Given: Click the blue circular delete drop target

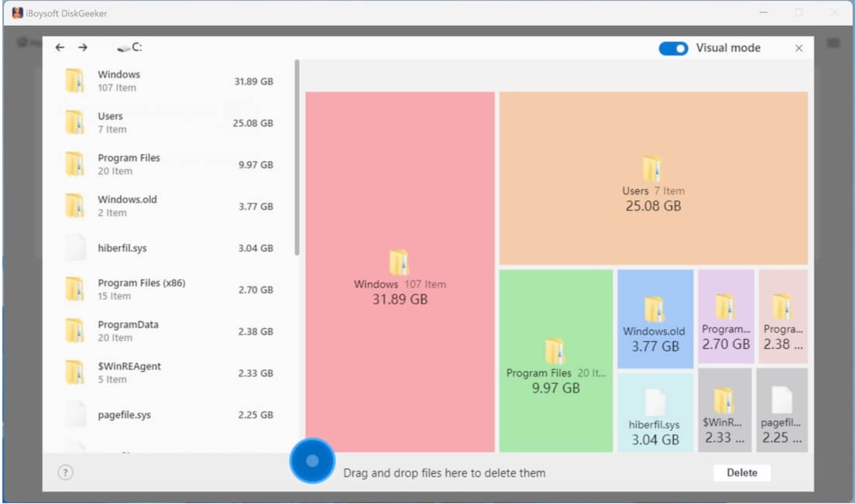Looking at the screenshot, I should [312, 461].
